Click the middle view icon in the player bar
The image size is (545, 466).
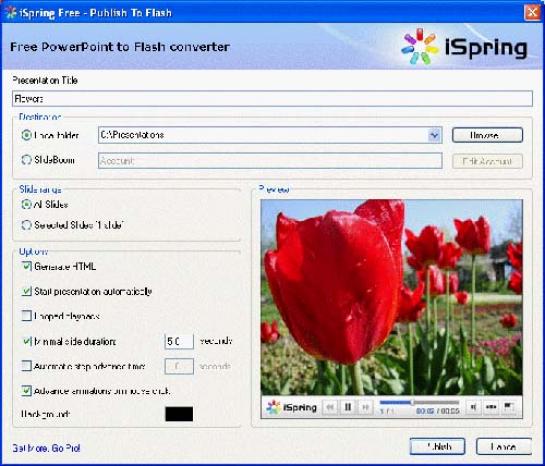click(491, 407)
